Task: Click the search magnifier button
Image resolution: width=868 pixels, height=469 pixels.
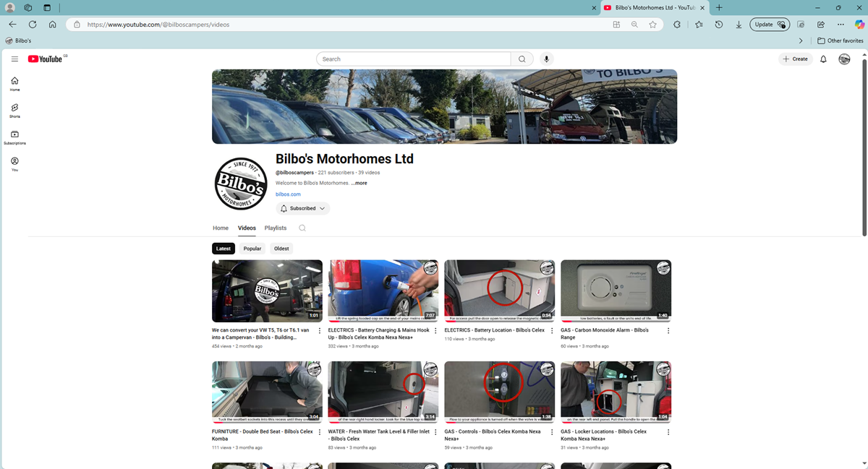Action: (522, 59)
